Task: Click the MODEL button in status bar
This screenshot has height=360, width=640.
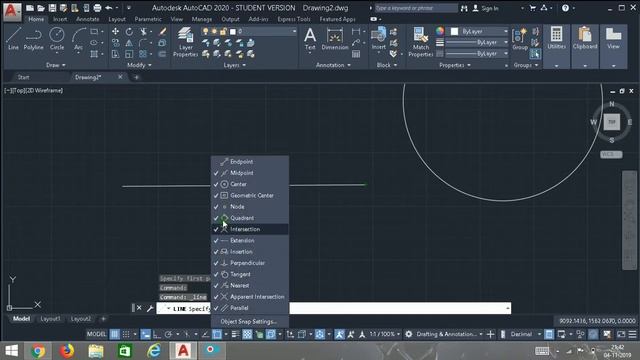Action: coord(96,334)
